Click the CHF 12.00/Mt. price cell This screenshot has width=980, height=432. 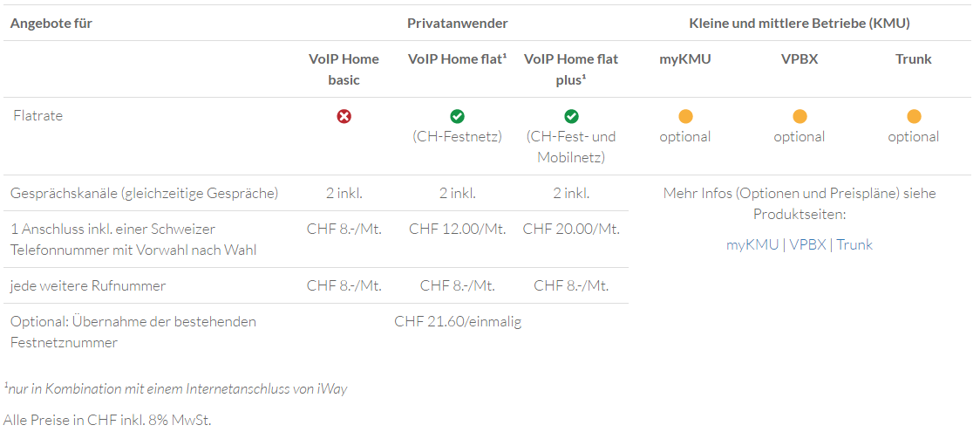(458, 229)
